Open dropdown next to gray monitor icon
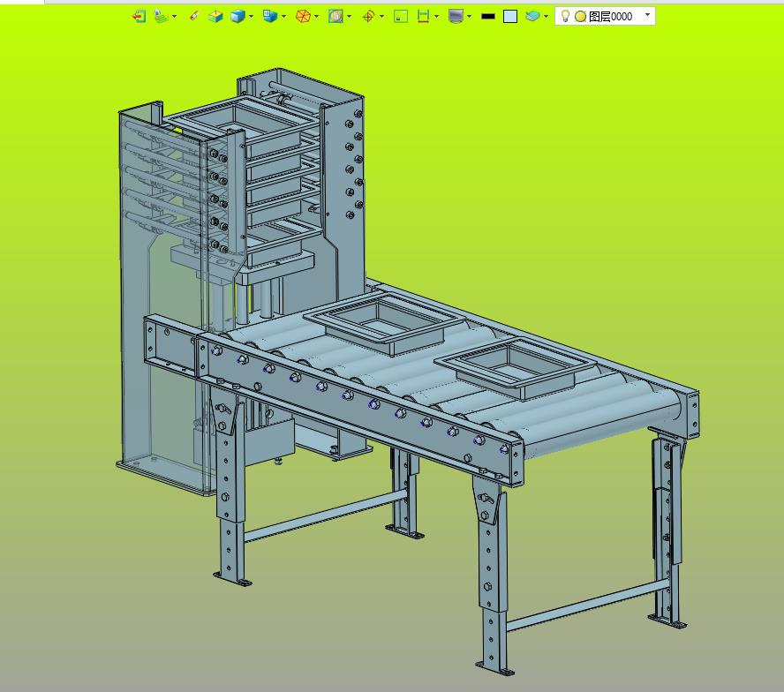This screenshot has width=784, height=692. click(x=469, y=17)
